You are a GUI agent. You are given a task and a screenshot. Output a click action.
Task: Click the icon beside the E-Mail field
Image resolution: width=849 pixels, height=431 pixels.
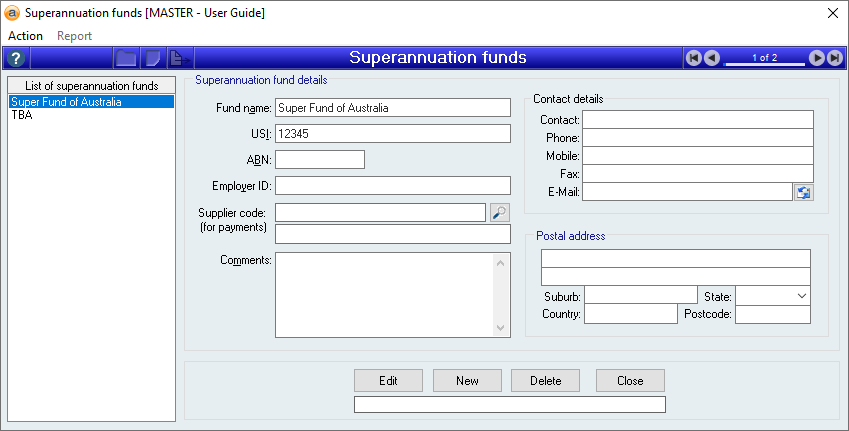803,192
